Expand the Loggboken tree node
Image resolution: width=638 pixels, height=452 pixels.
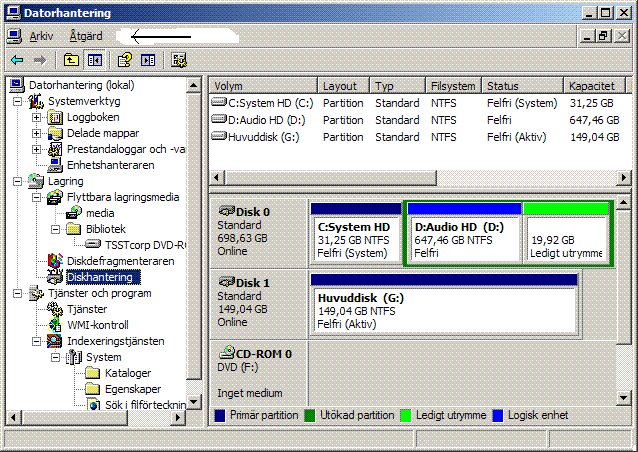coord(37,117)
